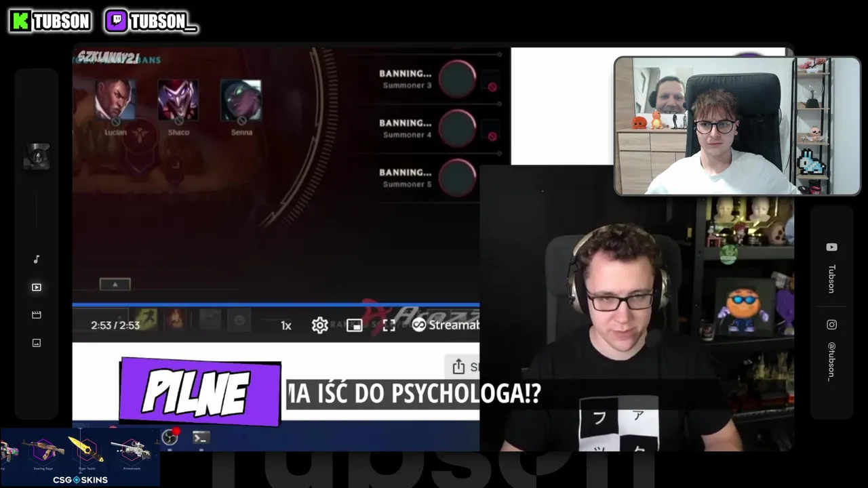Click the up-arrow expander in champion select
The height and width of the screenshot is (488, 868).
pos(115,285)
